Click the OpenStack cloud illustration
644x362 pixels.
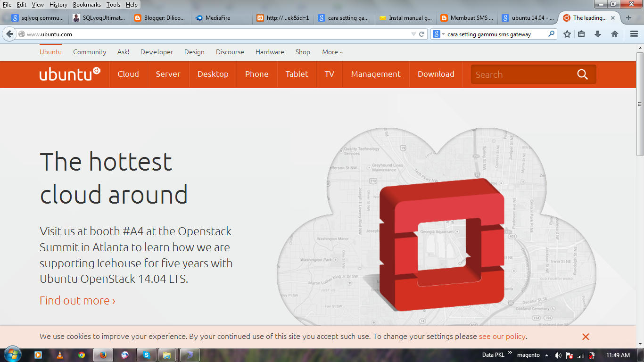click(x=436, y=226)
